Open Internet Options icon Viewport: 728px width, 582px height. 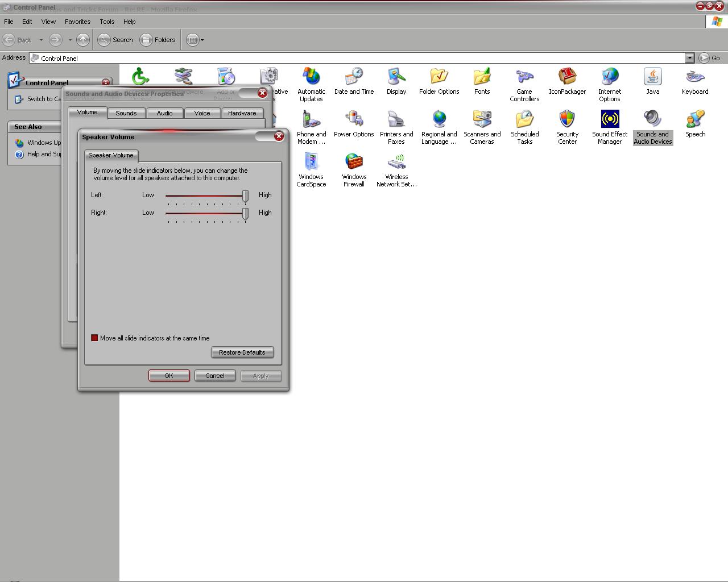point(610,84)
